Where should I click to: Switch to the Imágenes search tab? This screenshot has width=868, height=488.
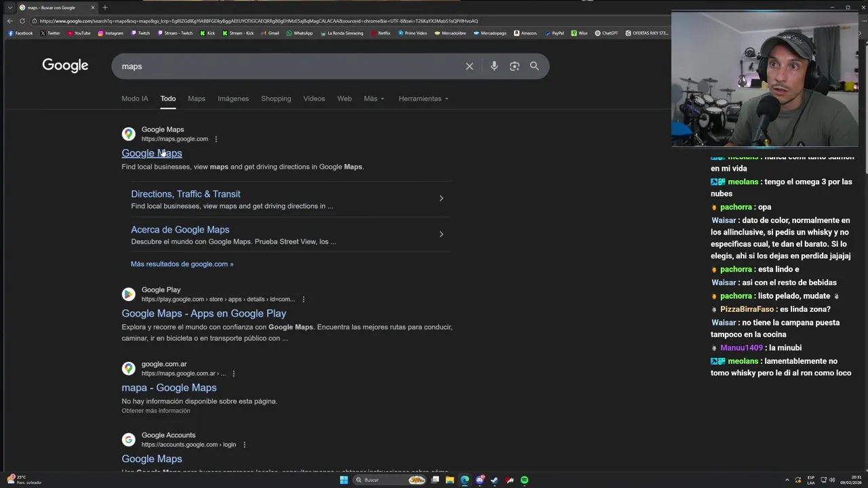(233, 98)
